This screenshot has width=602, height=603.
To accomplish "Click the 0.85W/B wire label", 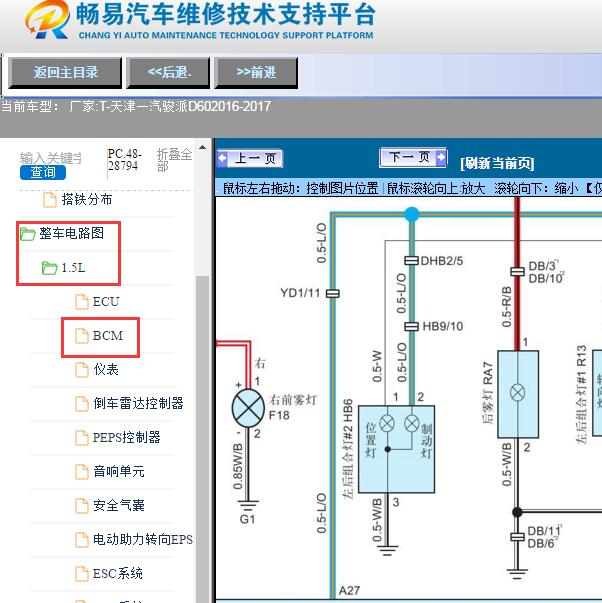I will pos(238,466).
